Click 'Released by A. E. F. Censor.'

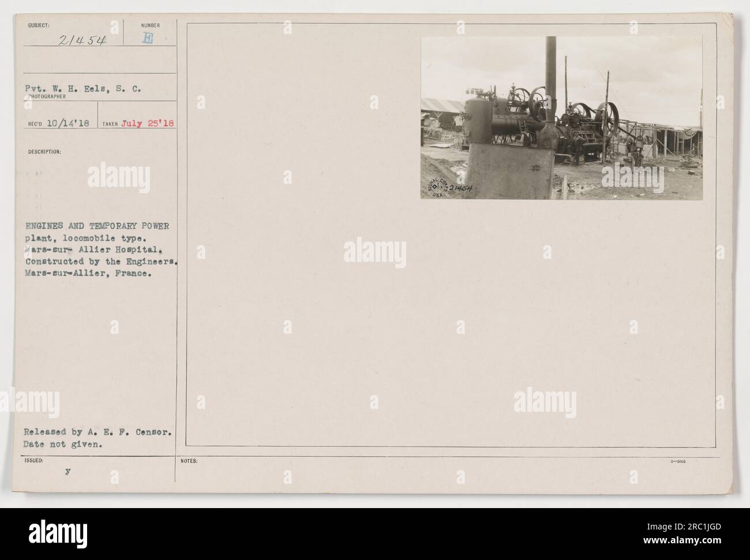click(x=96, y=431)
